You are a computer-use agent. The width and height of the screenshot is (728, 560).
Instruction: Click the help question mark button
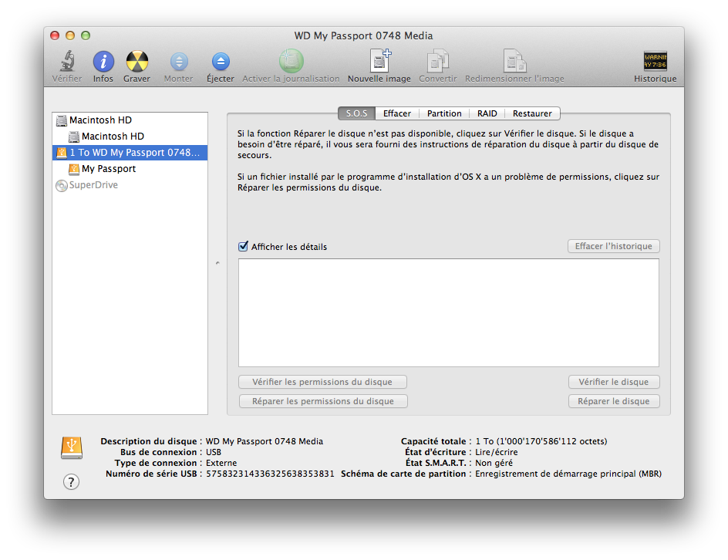click(71, 482)
